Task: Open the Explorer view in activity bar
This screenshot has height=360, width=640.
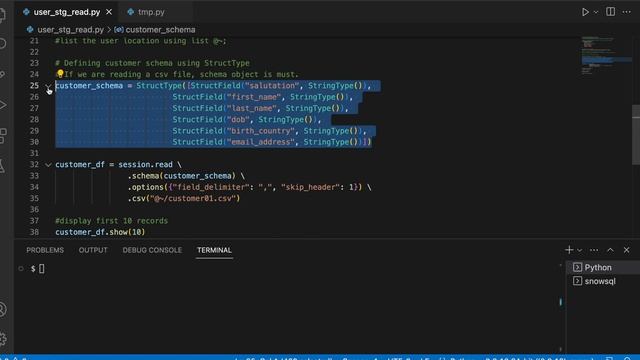Action: click(3, 15)
